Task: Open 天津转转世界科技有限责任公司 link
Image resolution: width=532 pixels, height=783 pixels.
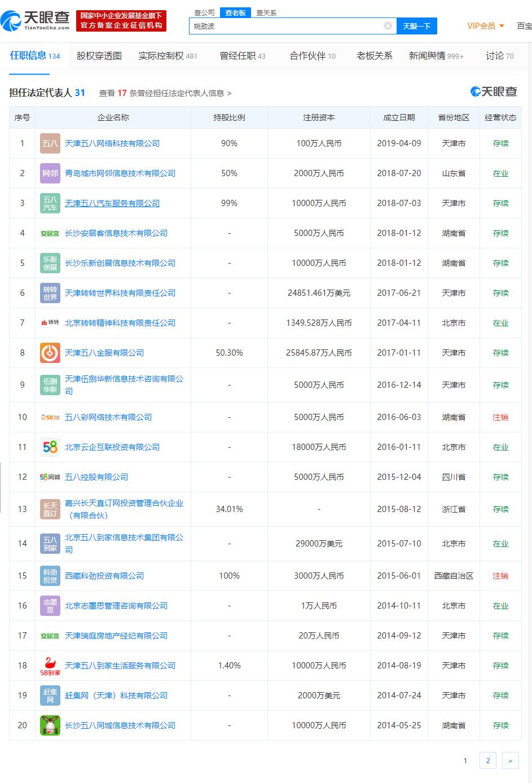Action: pyautogui.click(x=120, y=293)
